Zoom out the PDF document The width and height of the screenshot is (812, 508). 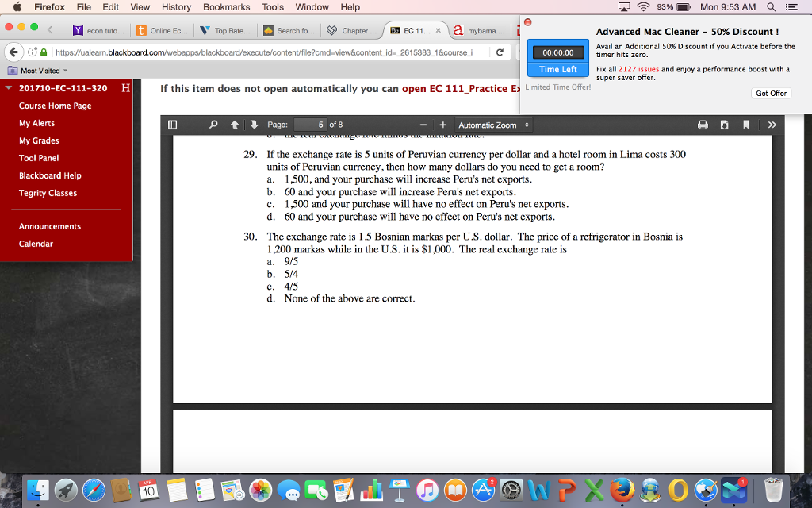423,125
